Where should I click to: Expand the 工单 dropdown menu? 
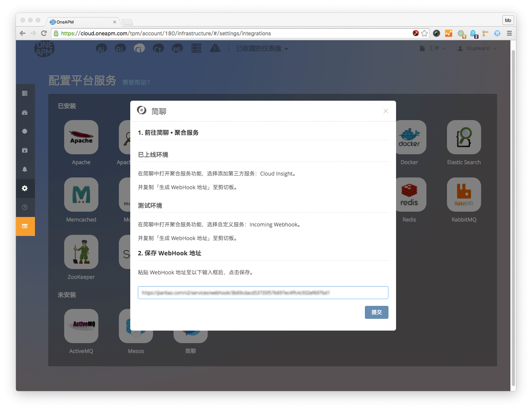coord(433,48)
